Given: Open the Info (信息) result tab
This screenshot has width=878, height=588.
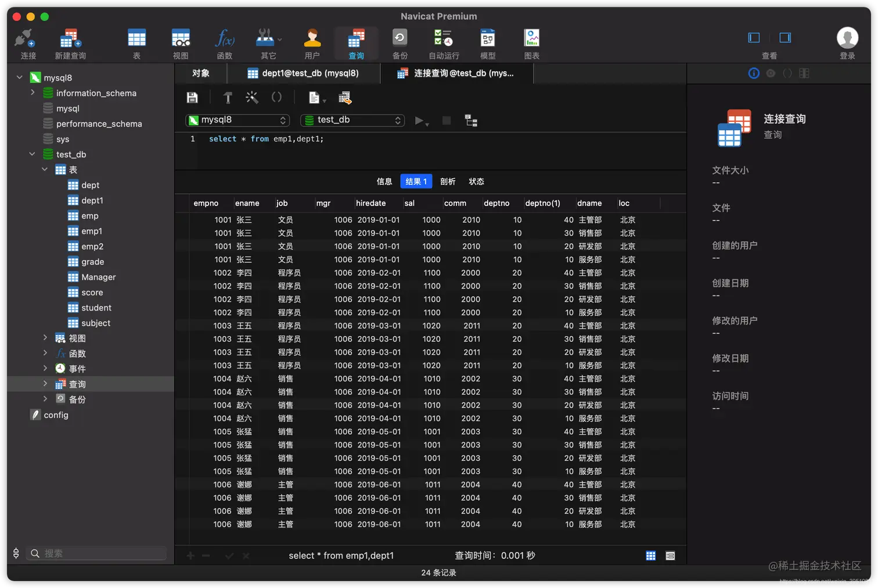Looking at the screenshot, I should pyautogui.click(x=384, y=182).
